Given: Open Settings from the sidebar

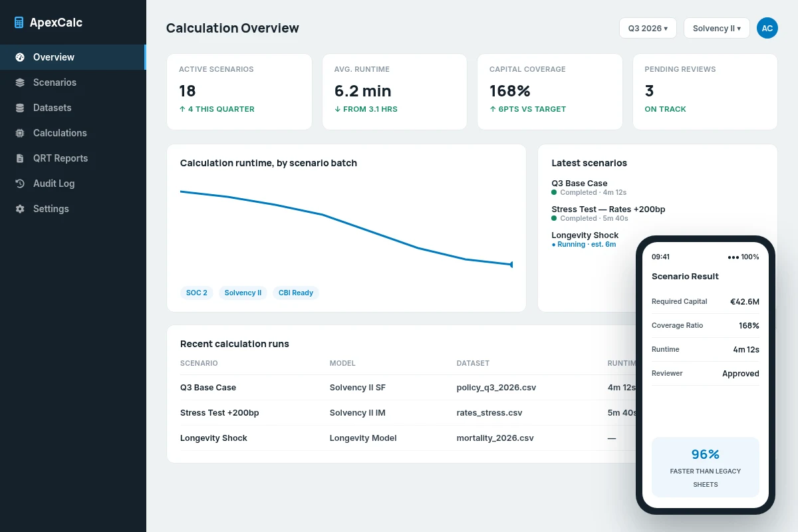Looking at the screenshot, I should click(x=72, y=209).
